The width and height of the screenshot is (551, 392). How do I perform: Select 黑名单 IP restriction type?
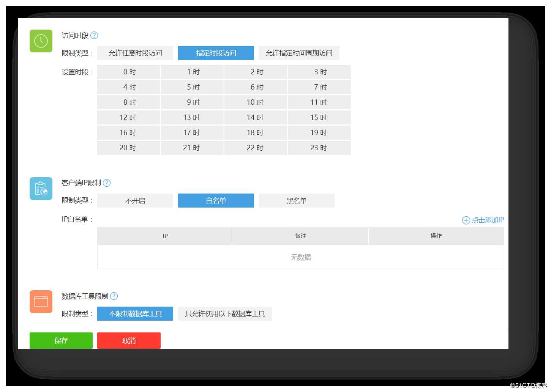point(297,201)
